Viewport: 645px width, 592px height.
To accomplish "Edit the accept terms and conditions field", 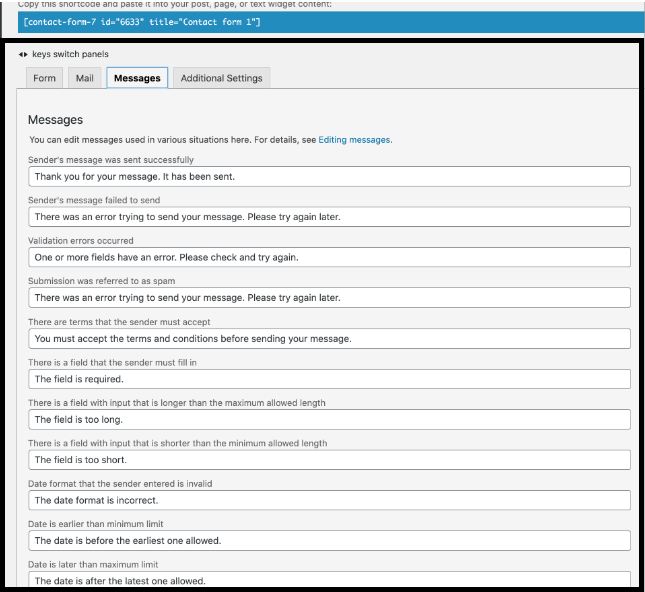I will click(329, 338).
